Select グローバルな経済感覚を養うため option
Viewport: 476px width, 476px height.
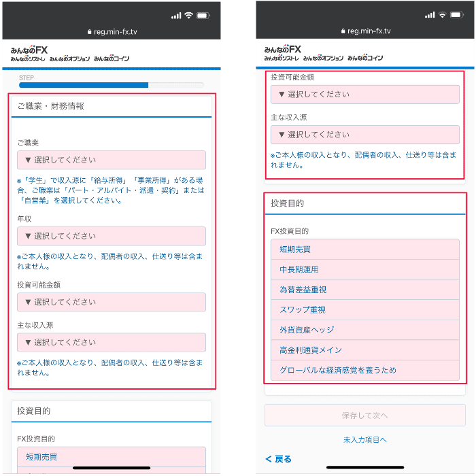(365, 370)
